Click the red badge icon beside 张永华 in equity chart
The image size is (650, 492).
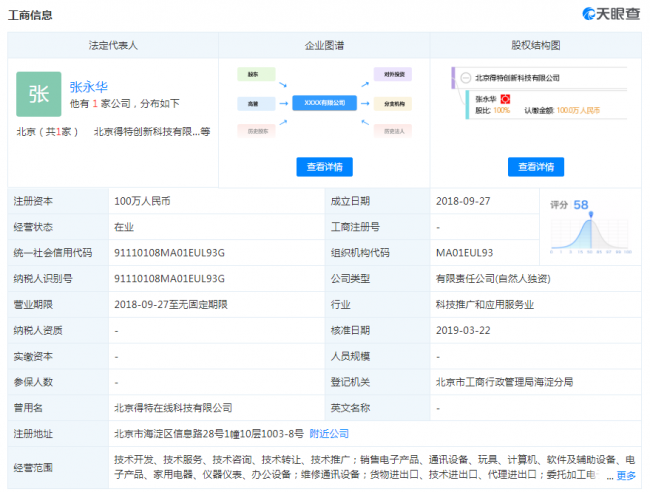coord(505,99)
